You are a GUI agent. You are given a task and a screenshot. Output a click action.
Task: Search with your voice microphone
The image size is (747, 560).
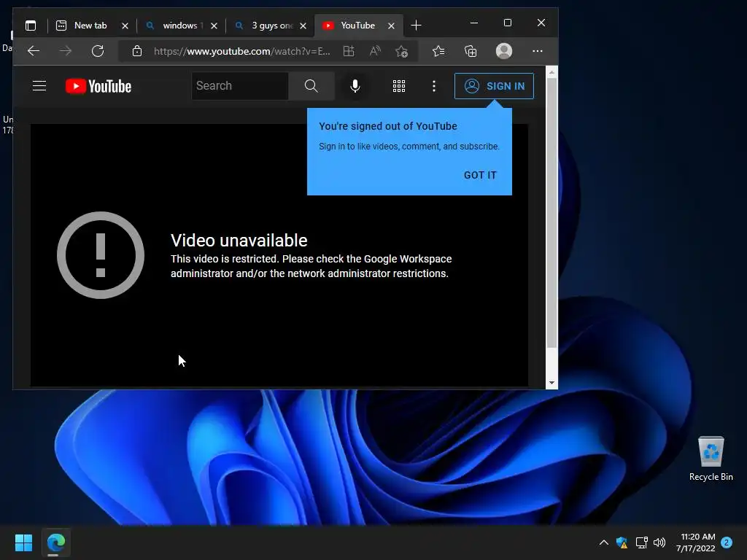(x=355, y=86)
